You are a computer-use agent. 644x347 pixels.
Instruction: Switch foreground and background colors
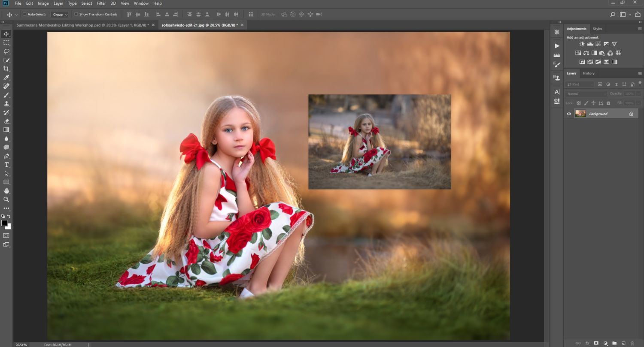pyautogui.click(x=9, y=217)
